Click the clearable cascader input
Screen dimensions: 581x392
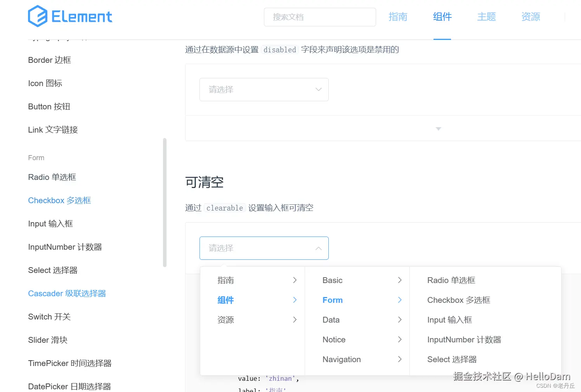[264, 248]
